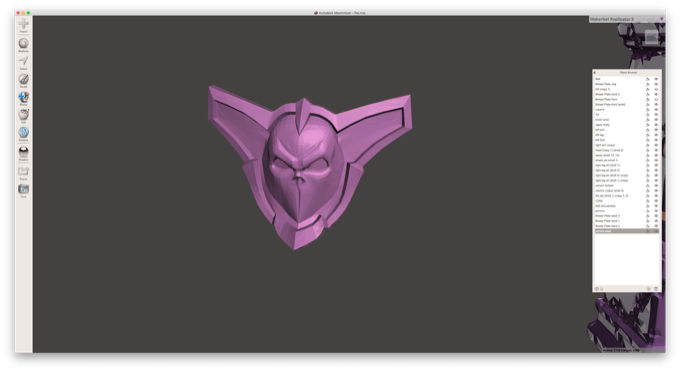Image resolution: width=680 pixels, height=372 pixels.
Task: Select the Breast Plate back 2 row
Action: (x=627, y=95)
